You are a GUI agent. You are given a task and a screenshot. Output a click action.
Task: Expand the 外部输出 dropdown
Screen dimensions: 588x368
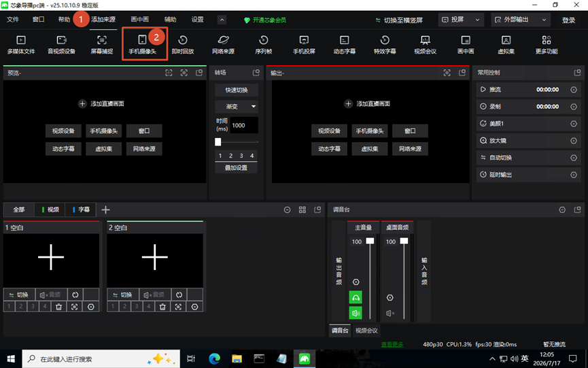[x=520, y=20]
